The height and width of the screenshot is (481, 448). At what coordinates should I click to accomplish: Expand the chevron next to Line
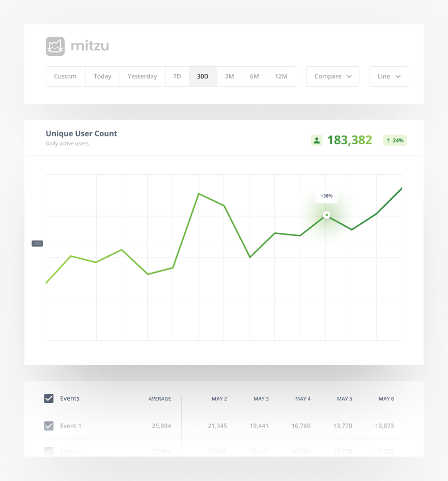click(x=398, y=76)
